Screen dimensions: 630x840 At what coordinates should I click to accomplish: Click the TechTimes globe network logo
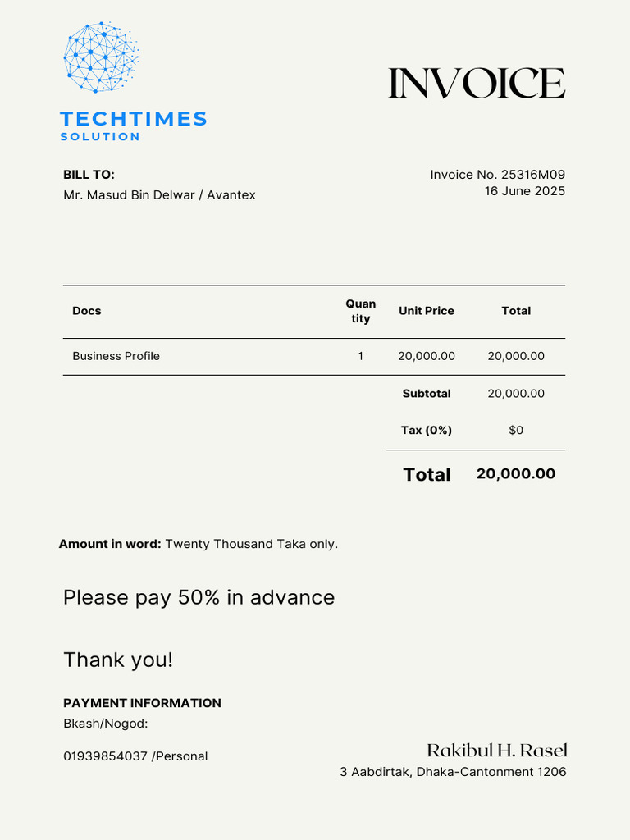click(101, 57)
